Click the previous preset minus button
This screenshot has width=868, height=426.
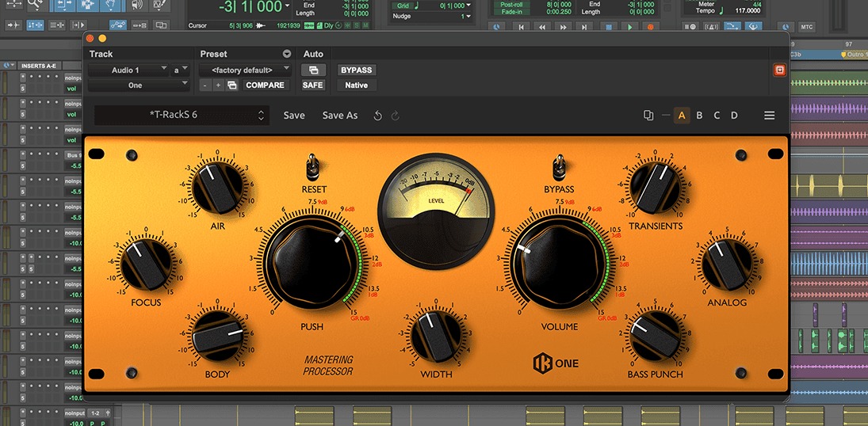pyautogui.click(x=205, y=86)
